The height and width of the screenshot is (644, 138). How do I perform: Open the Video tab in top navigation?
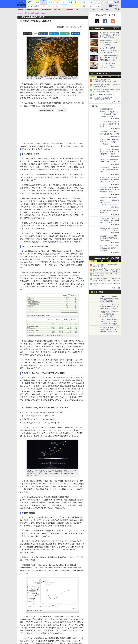(x=91, y=2)
